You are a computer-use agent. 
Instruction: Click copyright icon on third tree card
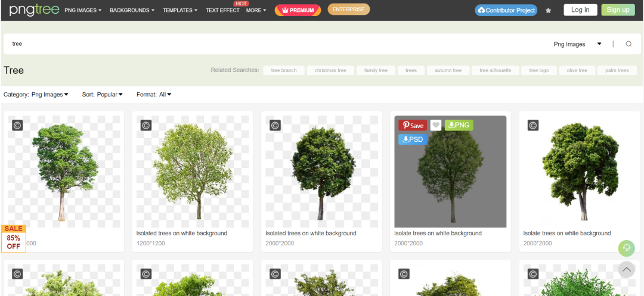275,126
